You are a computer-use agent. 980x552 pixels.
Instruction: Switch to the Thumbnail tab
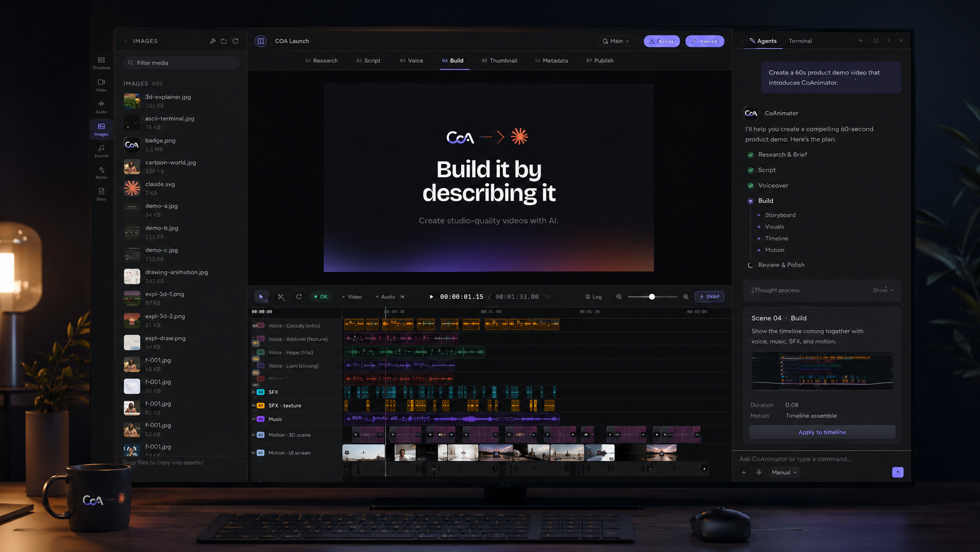point(499,60)
